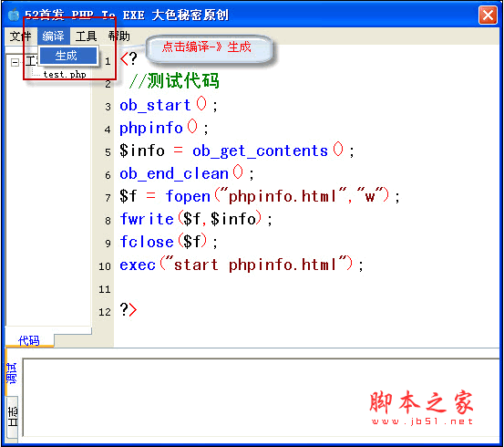Open the 帮助 menu
Image resolution: width=504 pixels, height=447 pixels.
click(118, 36)
